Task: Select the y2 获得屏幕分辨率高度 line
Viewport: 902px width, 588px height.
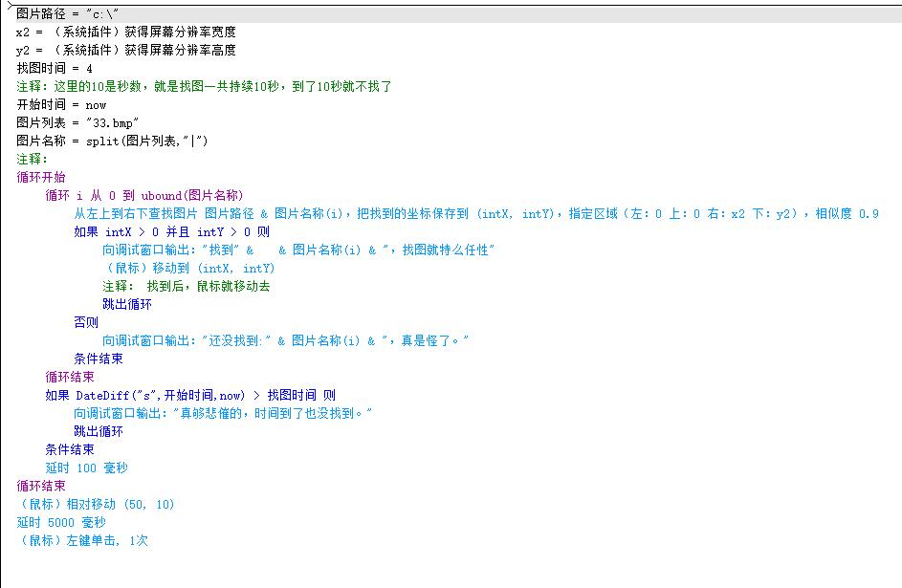Action: (125, 51)
